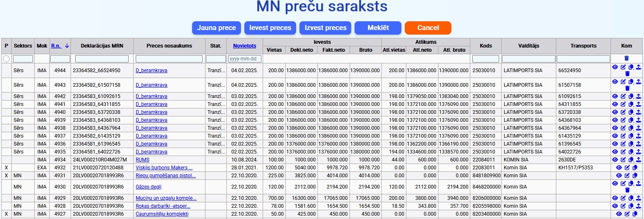The height and width of the screenshot is (219, 644).
Task: Delete row 4943 with trash icon
Action: coord(627,88)
